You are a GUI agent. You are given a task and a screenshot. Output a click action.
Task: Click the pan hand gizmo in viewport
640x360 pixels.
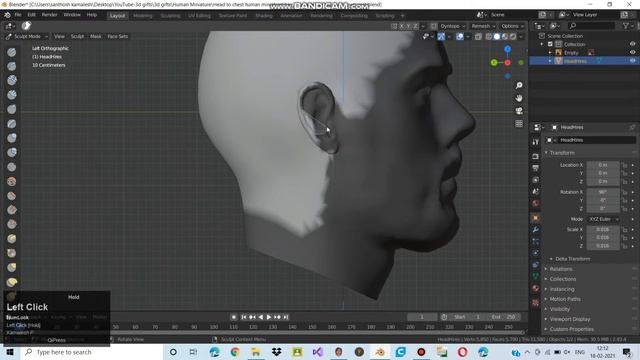519,98
